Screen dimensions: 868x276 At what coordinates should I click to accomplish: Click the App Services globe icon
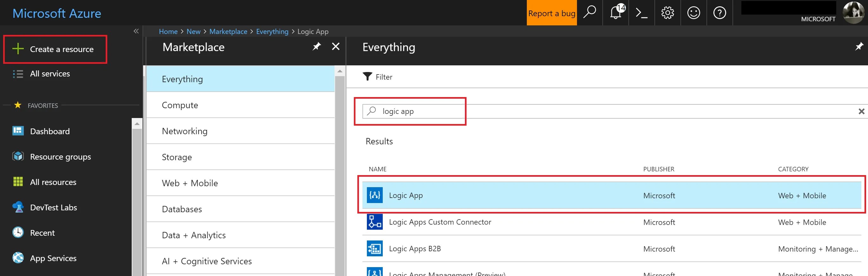(18, 258)
